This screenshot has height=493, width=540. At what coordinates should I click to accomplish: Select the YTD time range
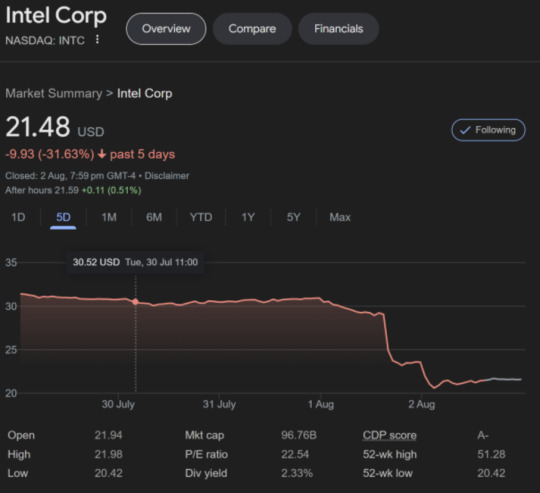[x=201, y=217]
